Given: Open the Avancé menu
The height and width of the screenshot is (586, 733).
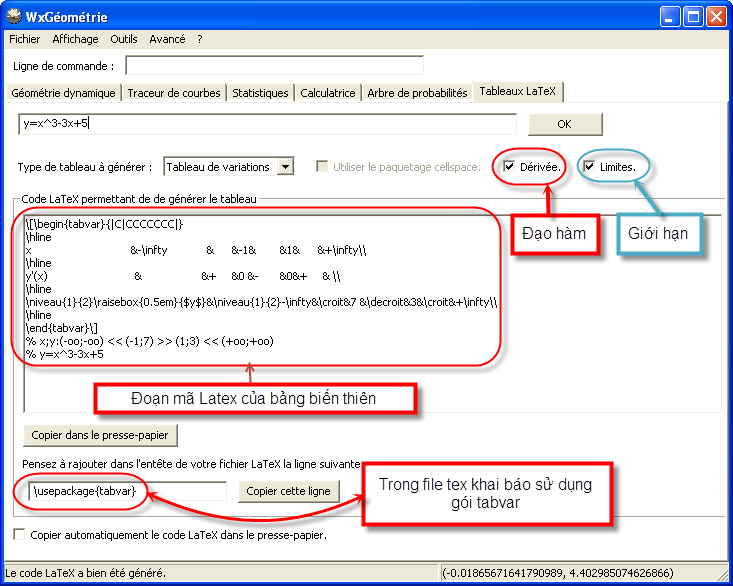Looking at the screenshot, I should (x=167, y=39).
